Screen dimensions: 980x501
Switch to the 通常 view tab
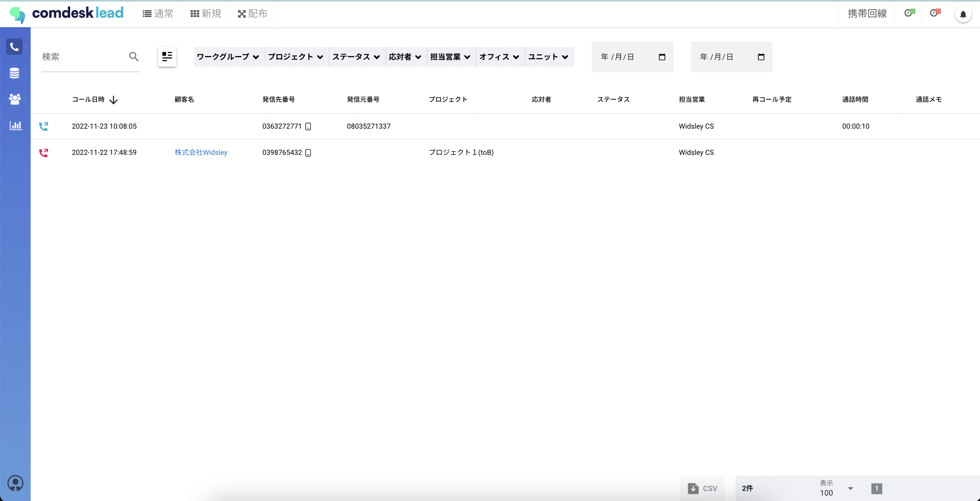pos(158,14)
